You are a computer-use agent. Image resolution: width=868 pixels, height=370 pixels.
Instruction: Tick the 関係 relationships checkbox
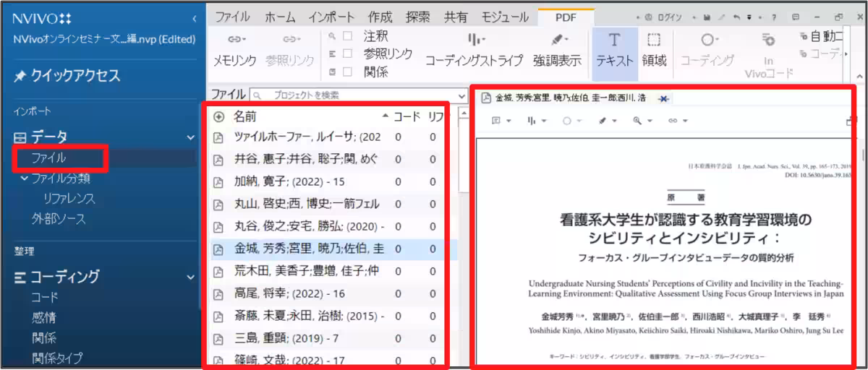point(348,72)
